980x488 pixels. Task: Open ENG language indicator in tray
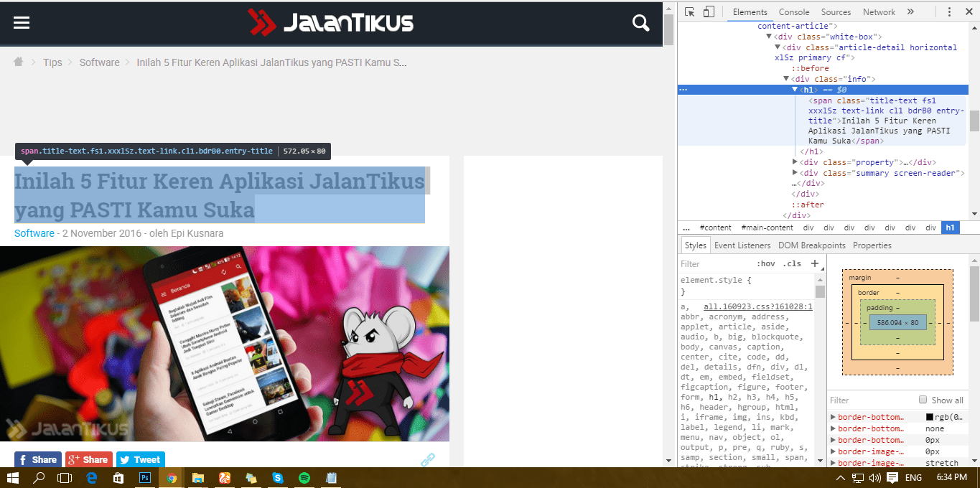point(913,478)
